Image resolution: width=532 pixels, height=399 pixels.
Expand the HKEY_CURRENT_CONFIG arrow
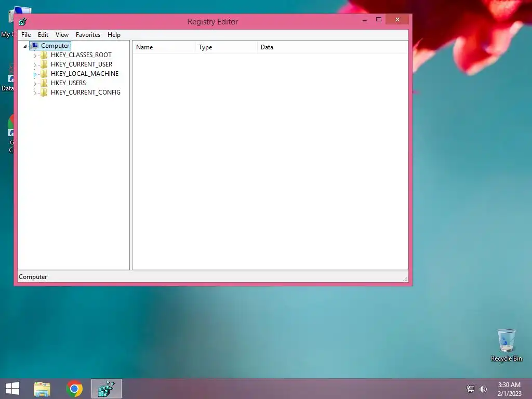(x=35, y=92)
